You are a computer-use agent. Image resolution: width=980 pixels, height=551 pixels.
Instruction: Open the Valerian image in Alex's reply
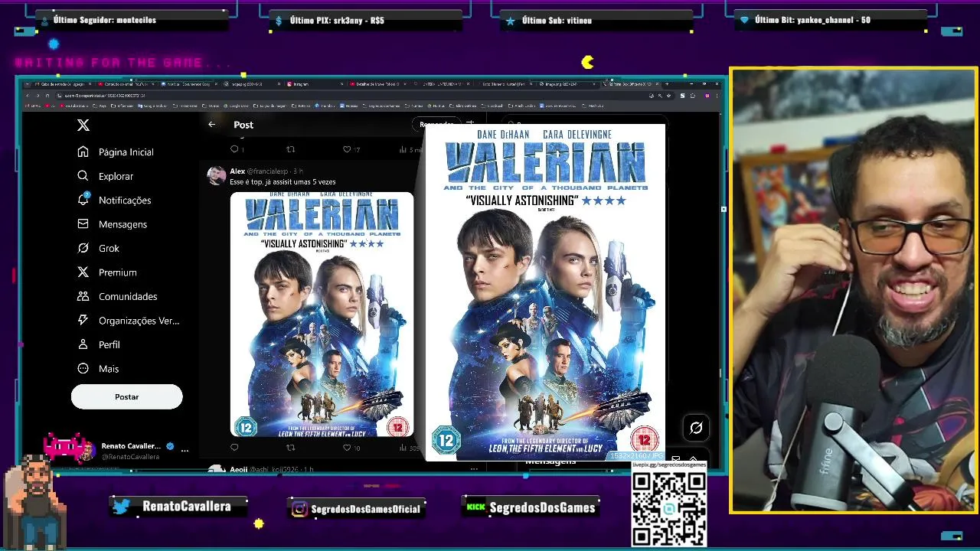(x=322, y=315)
